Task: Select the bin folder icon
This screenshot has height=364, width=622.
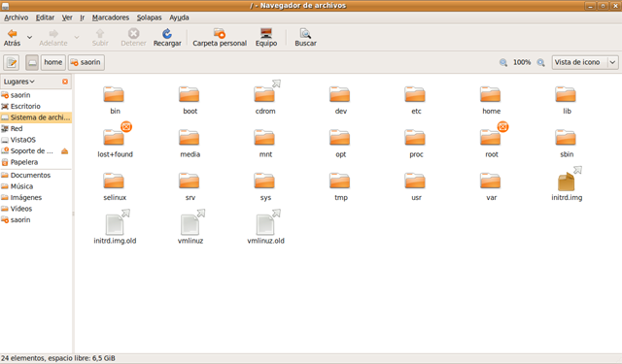Action: [114, 95]
